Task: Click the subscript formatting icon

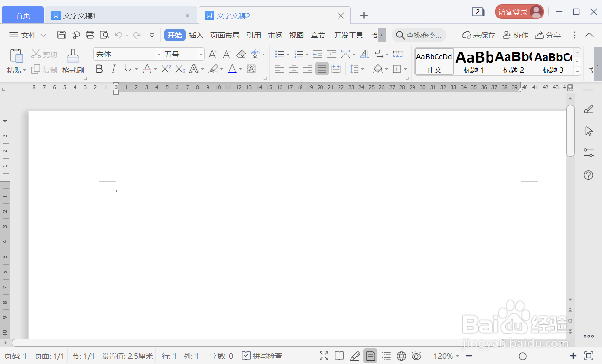Action: point(179,69)
